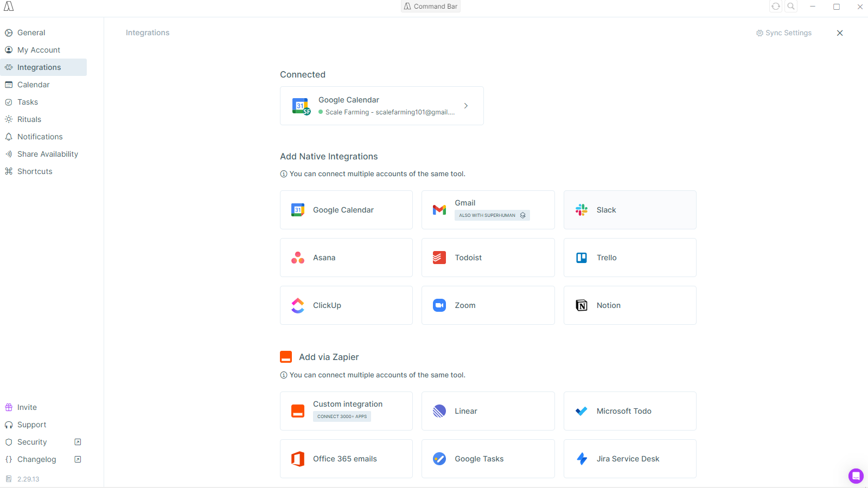Connect the Zoom integration
This screenshot has width=868, height=488.
[488, 305]
